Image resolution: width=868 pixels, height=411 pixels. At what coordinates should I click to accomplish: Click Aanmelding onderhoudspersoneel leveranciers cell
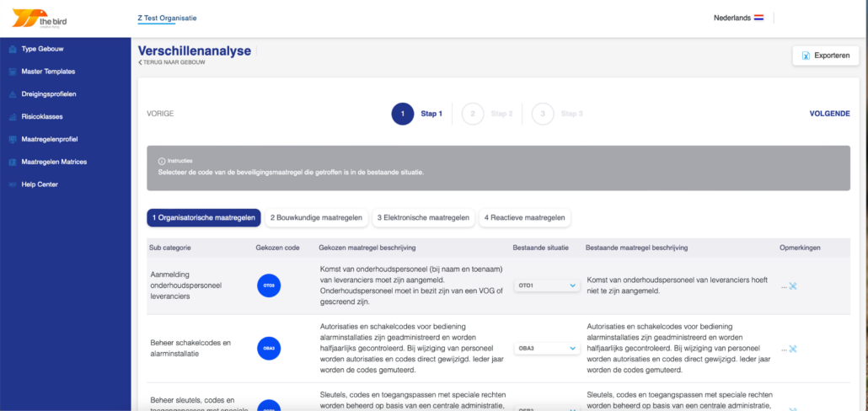187,286
